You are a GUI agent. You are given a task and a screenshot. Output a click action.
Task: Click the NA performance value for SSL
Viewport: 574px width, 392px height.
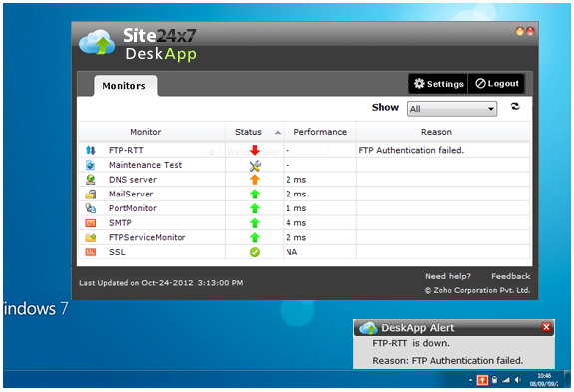291,252
